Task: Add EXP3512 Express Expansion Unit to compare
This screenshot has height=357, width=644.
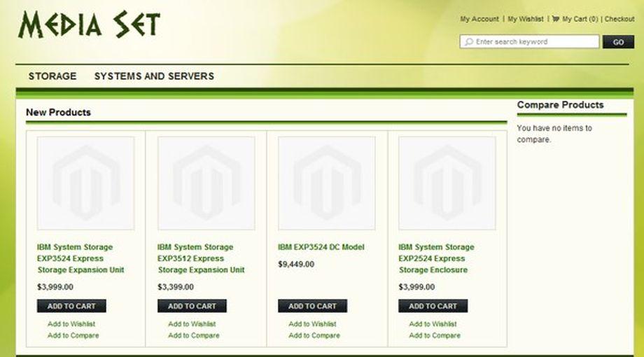Action: click(x=193, y=335)
